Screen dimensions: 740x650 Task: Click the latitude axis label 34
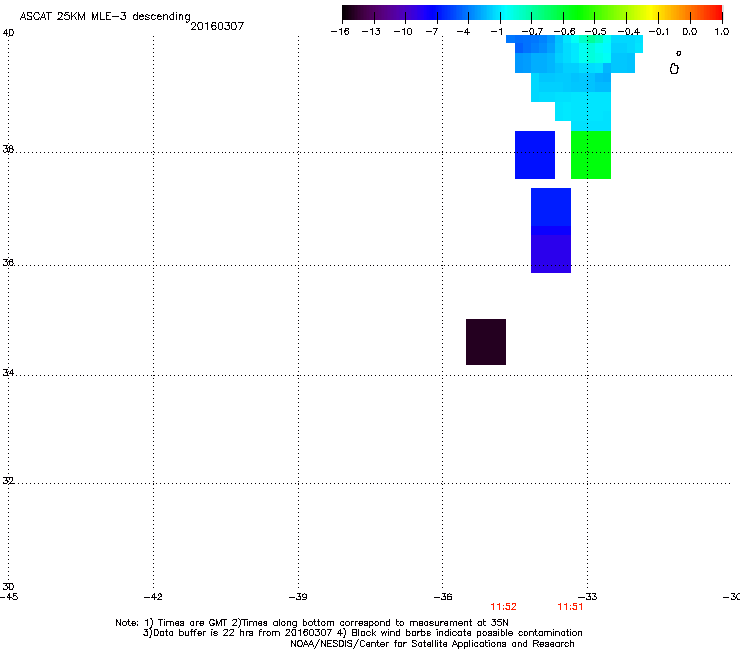tap(8, 372)
